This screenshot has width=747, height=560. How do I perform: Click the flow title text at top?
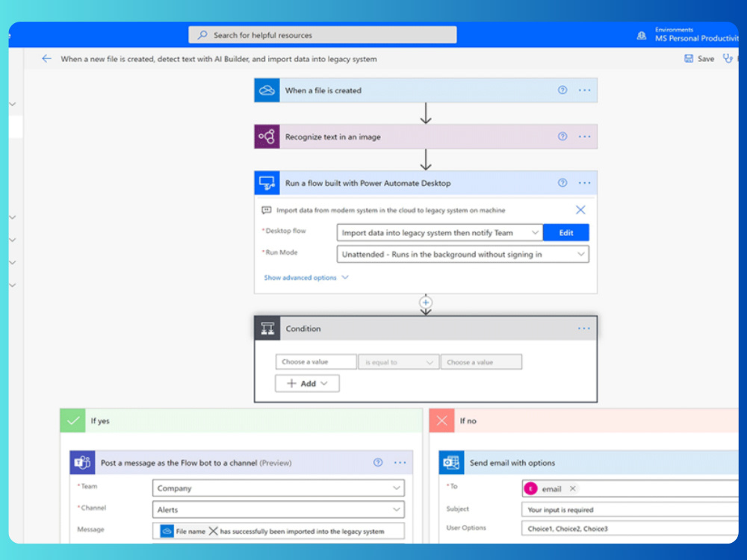click(x=219, y=59)
